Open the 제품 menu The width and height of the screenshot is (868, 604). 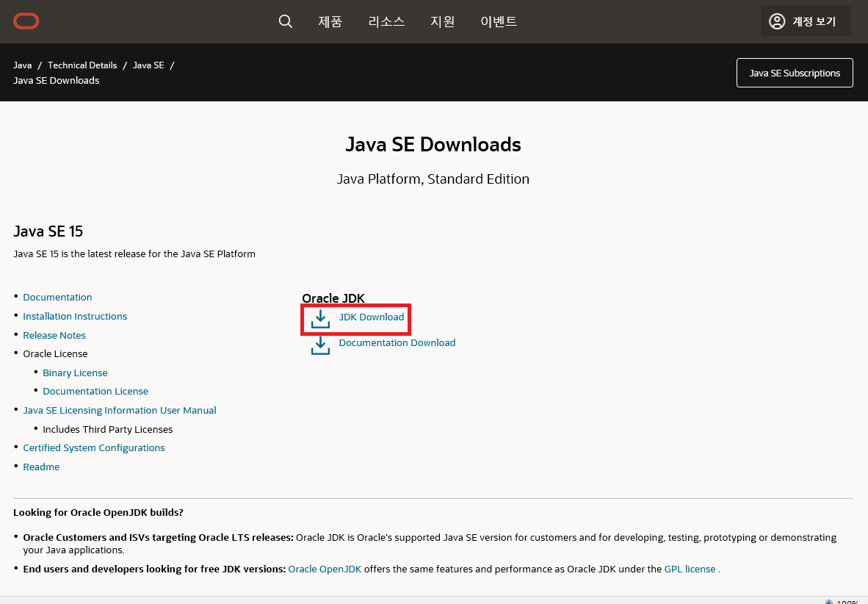click(330, 21)
